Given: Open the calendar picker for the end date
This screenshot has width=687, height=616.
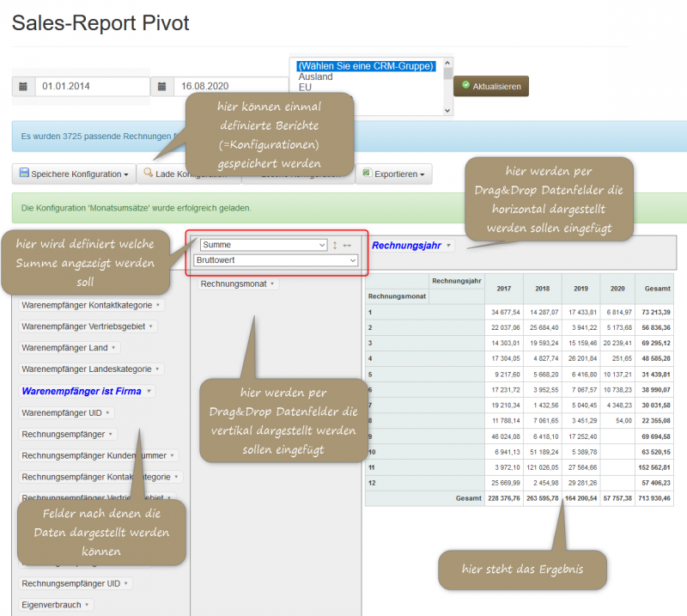Looking at the screenshot, I should [163, 87].
